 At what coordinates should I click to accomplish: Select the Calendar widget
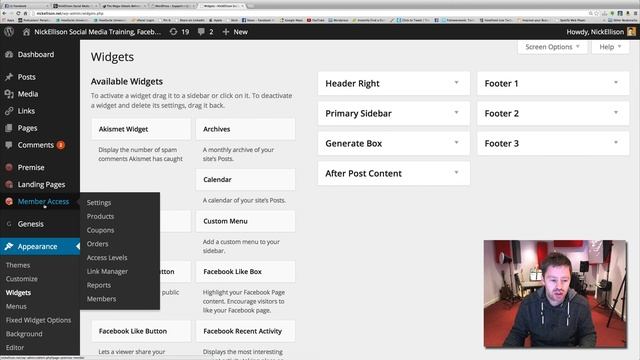tap(245, 180)
